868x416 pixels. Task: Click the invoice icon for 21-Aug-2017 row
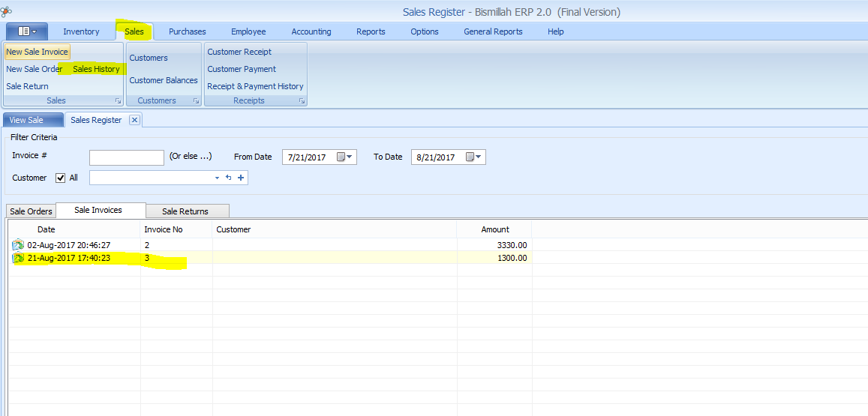pyautogui.click(x=18, y=258)
